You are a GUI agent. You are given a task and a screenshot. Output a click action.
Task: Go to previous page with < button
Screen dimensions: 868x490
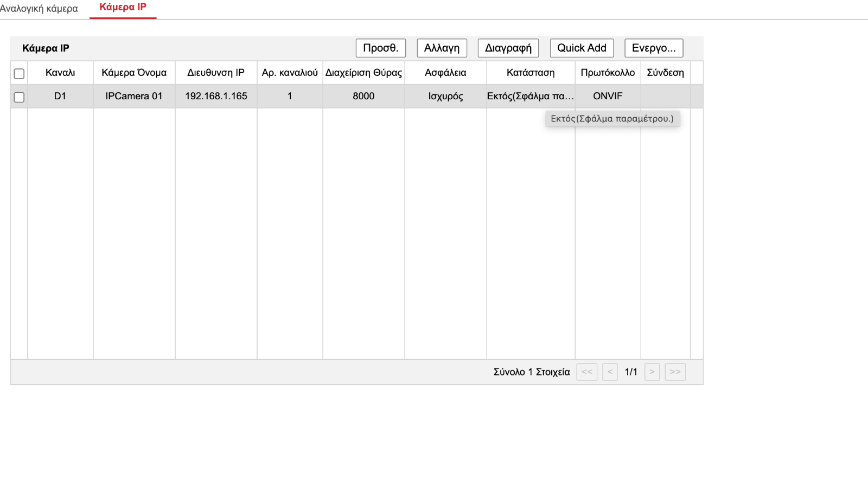610,372
